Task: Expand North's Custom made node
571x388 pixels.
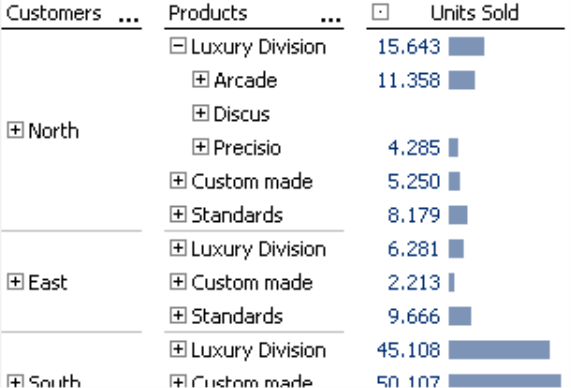Action: [178, 181]
